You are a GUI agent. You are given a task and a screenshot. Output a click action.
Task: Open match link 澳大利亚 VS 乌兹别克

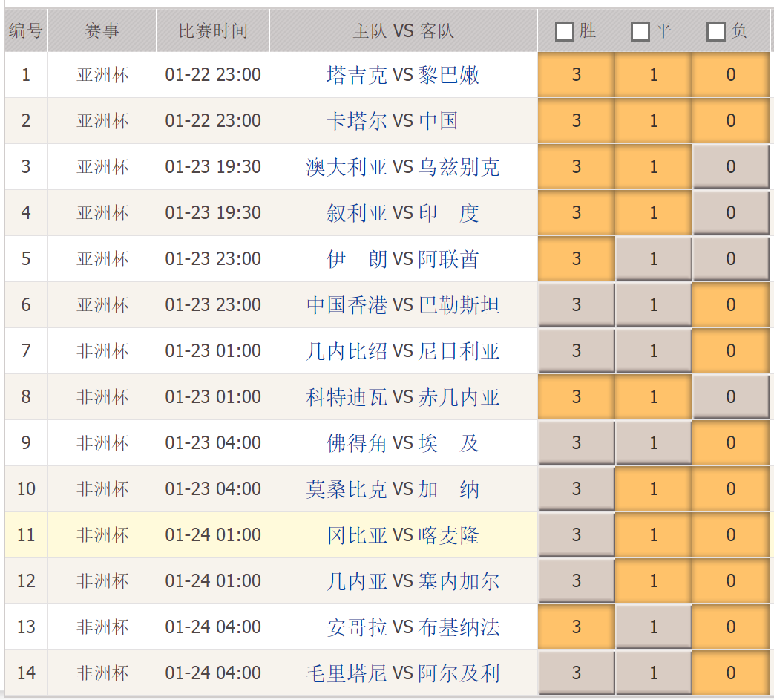click(403, 167)
